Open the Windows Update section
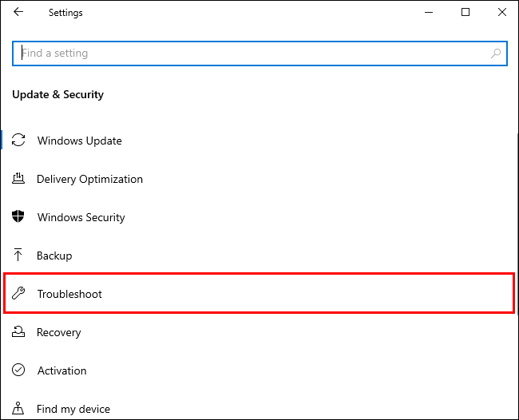The width and height of the screenshot is (519, 420). [x=80, y=141]
